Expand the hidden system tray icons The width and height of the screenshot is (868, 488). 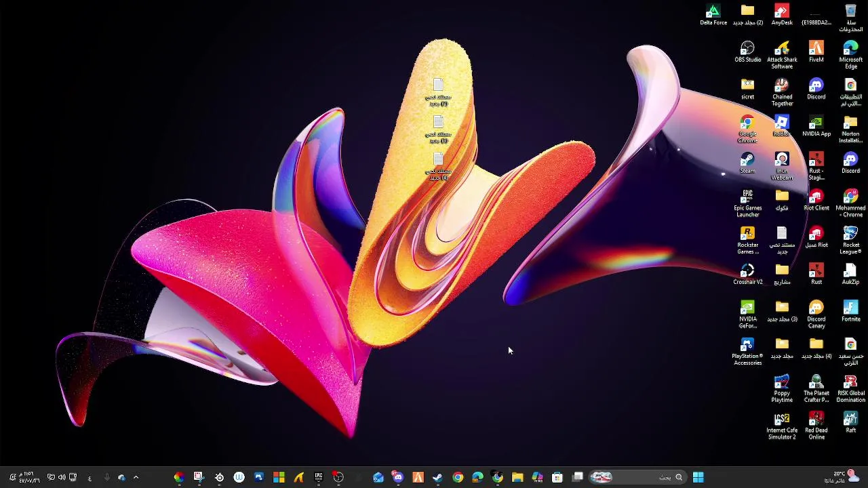pos(136,477)
